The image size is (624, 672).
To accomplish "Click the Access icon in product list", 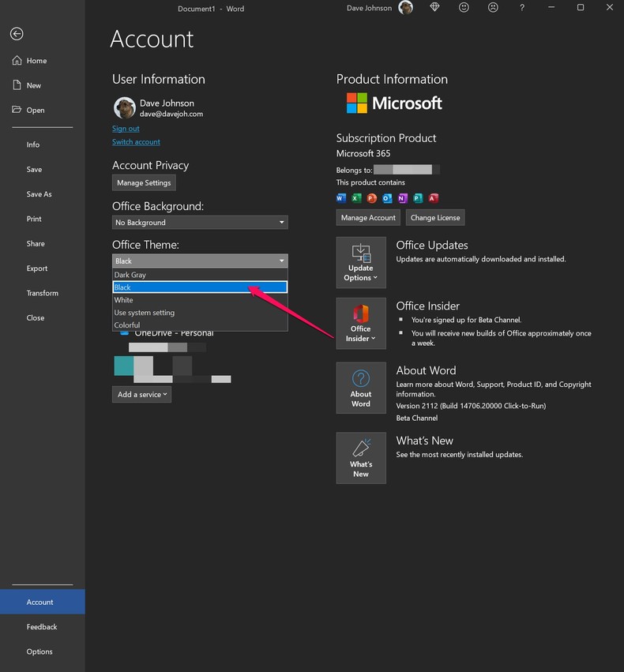I will [x=432, y=198].
